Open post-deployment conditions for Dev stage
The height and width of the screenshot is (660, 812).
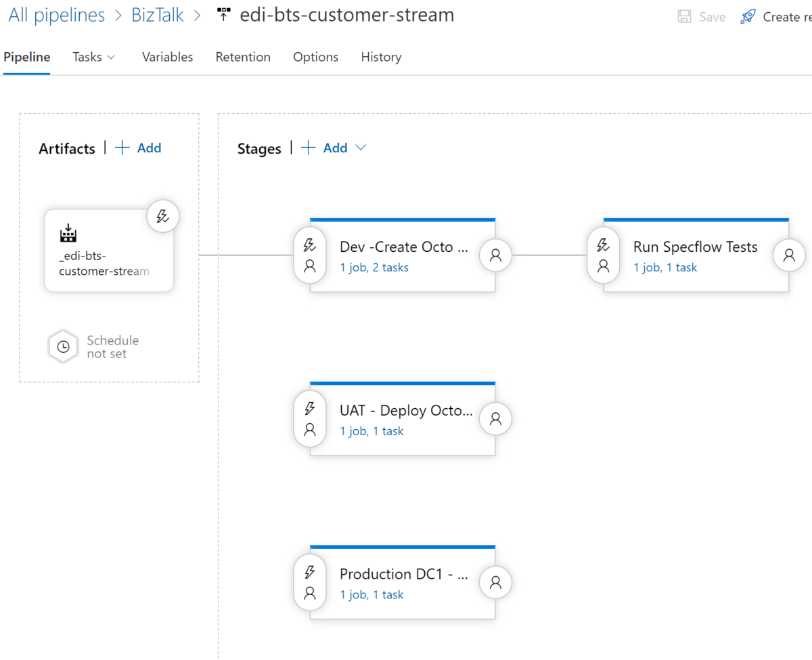495,255
